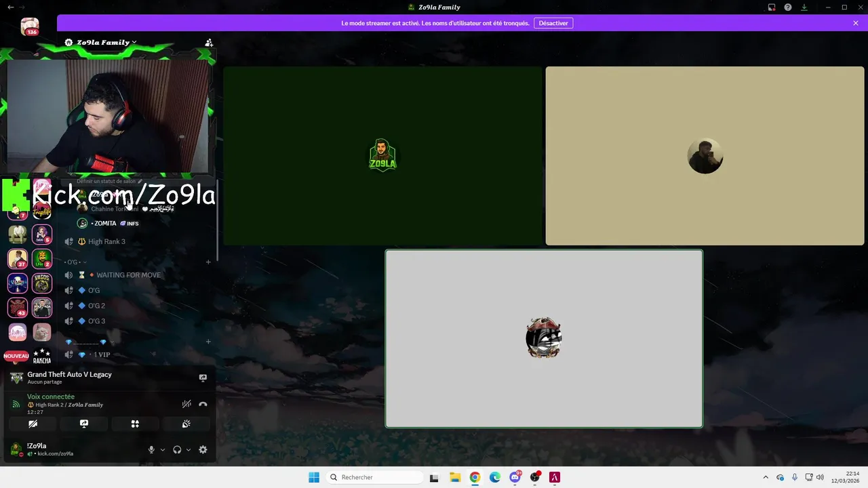This screenshot has width=868, height=488.
Task: Click the Rechercher taskbar search box
Action: point(374,477)
